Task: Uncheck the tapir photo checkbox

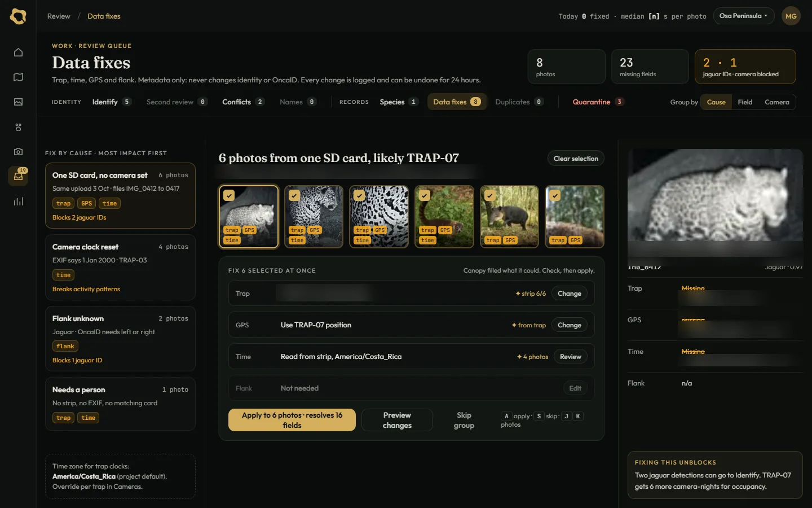Action: pos(490,195)
